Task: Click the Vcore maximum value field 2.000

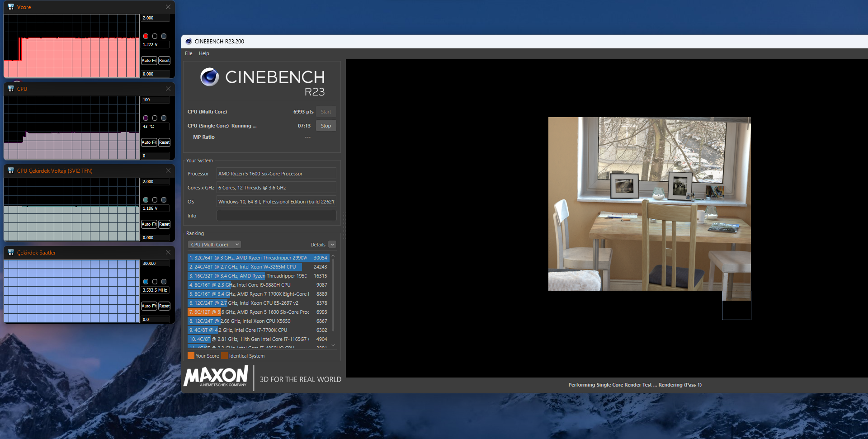Action: point(156,18)
